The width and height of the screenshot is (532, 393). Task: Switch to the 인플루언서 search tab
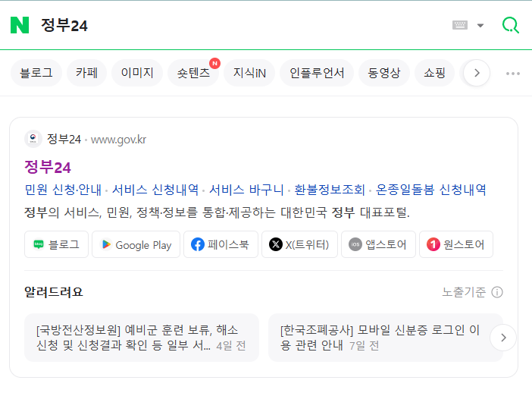[x=317, y=73]
